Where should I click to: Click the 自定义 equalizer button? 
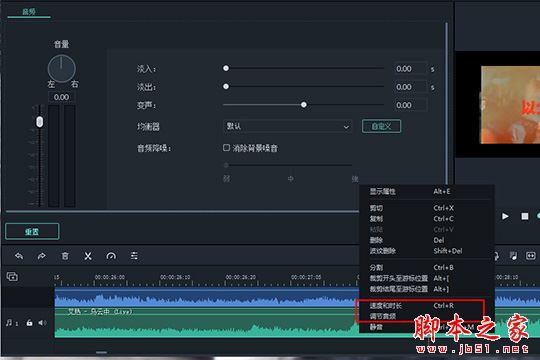tap(381, 126)
